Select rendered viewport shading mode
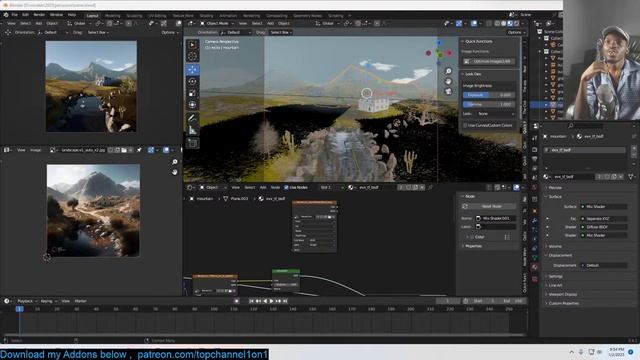The height and width of the screenshot is (360, 640). [516, 23]
